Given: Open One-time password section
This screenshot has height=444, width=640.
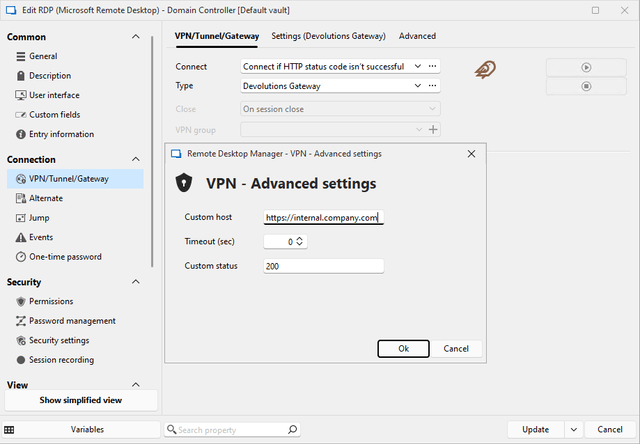Looking at the screenshot, I should [65, 257].
